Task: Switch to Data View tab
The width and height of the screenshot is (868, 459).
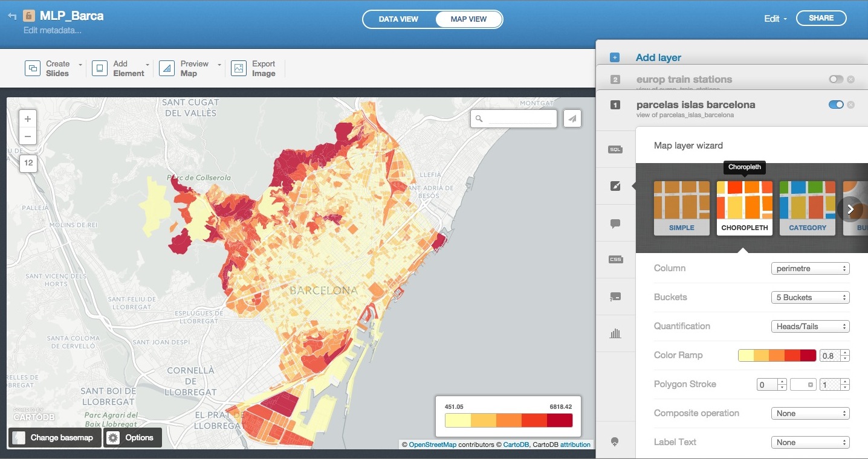Action: pos(398,19)
